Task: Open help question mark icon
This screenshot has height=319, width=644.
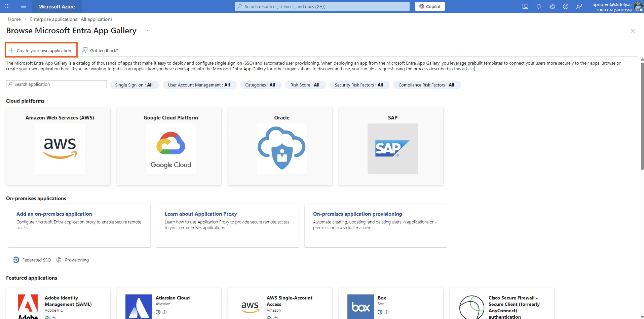Action: click(566, 6)
